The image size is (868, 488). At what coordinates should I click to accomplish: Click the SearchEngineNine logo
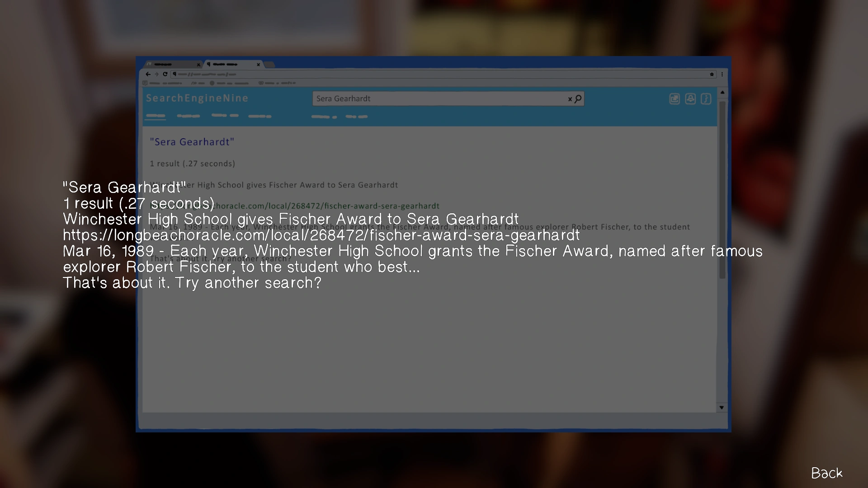pyautogui.click(x=197, y=98)
